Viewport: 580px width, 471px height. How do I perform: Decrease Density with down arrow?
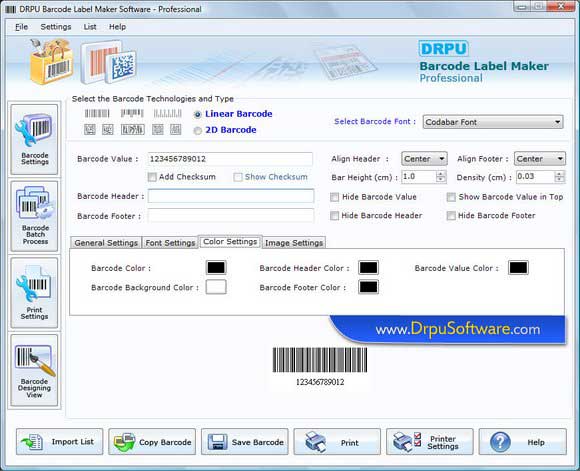point(560,180)
